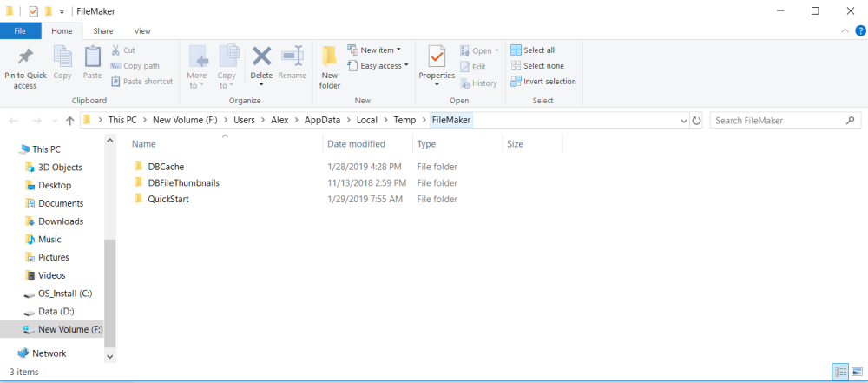The width and height of the screenshot is (868, 383).
Task: Click the Copy icon in Clipboard group
Action: [x=62, y=56]
